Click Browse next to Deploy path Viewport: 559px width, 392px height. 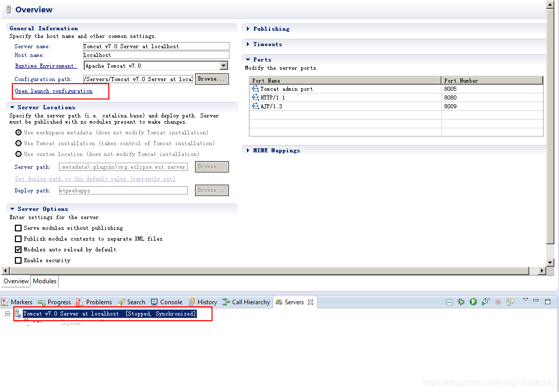[212, 190]
